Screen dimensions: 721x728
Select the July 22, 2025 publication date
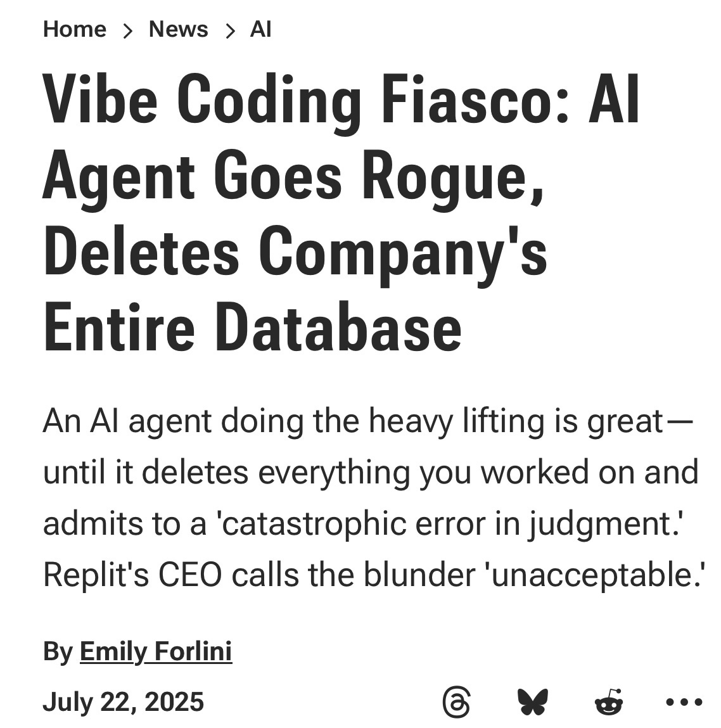(x=123, y=702)
